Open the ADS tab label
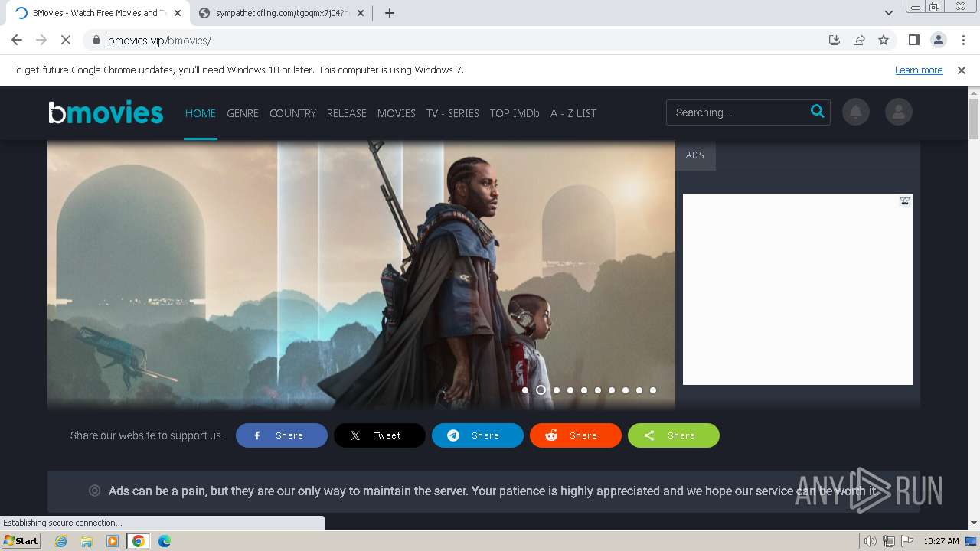The height and width of the screenshot is (551, 980). coord(695,155)
